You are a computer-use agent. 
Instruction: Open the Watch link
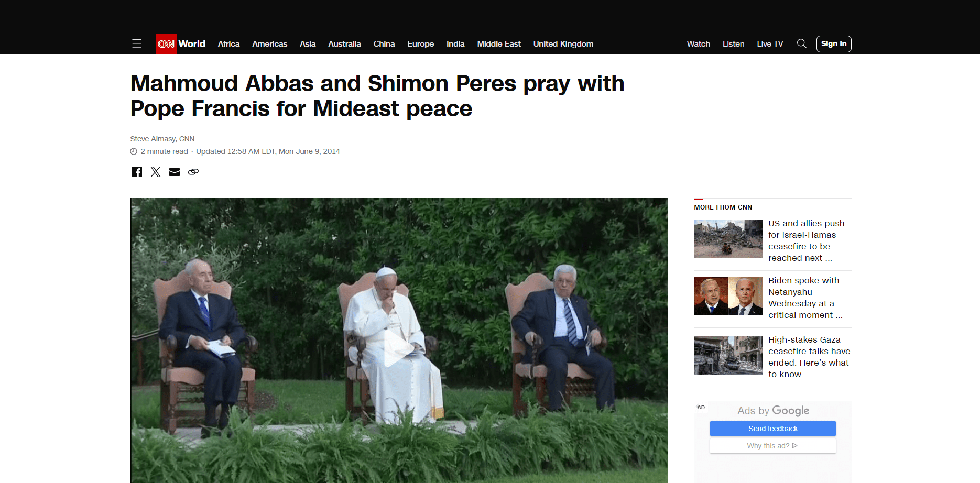pyautogui.click(x=699, y=44)
